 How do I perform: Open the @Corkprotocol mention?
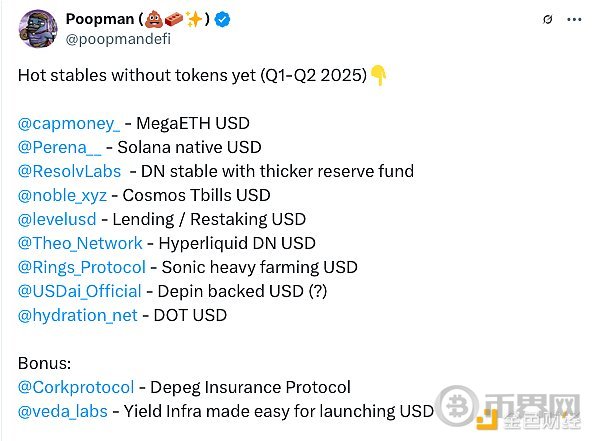(x=76, y=388)
